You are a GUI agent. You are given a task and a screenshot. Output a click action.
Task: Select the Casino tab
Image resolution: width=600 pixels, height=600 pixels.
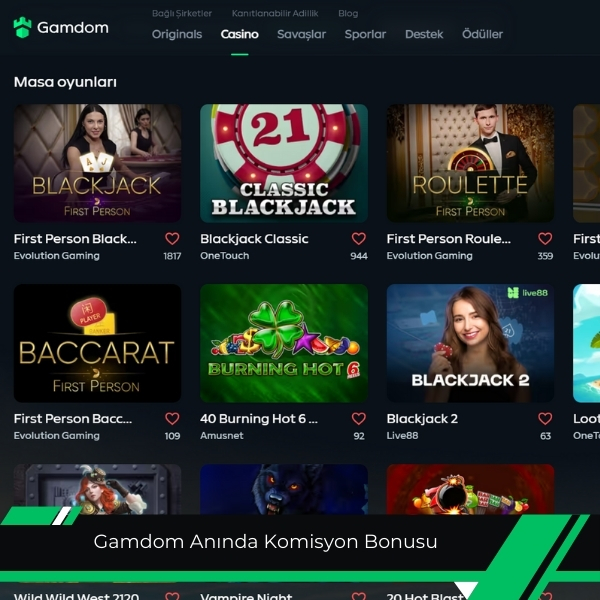240,34
